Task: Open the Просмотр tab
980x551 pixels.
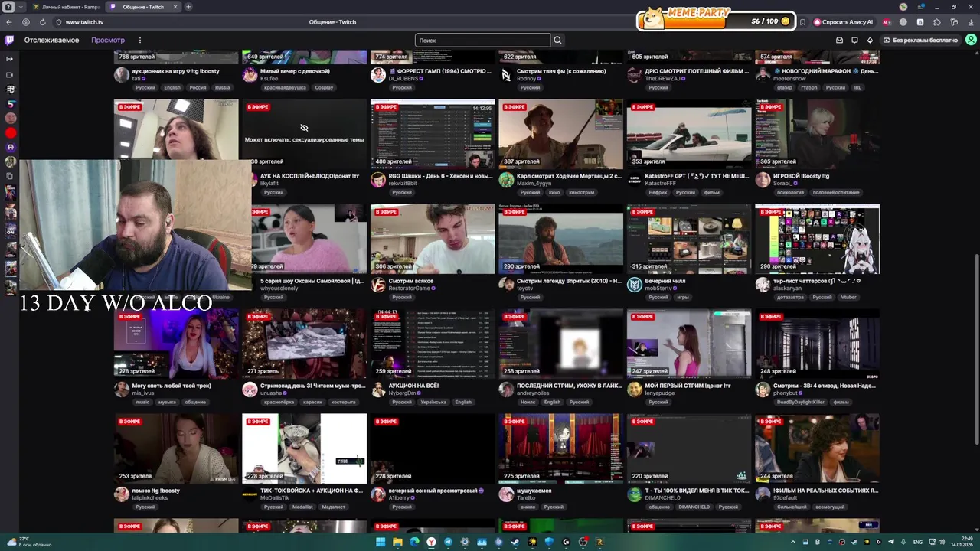Action: [108, 40]
